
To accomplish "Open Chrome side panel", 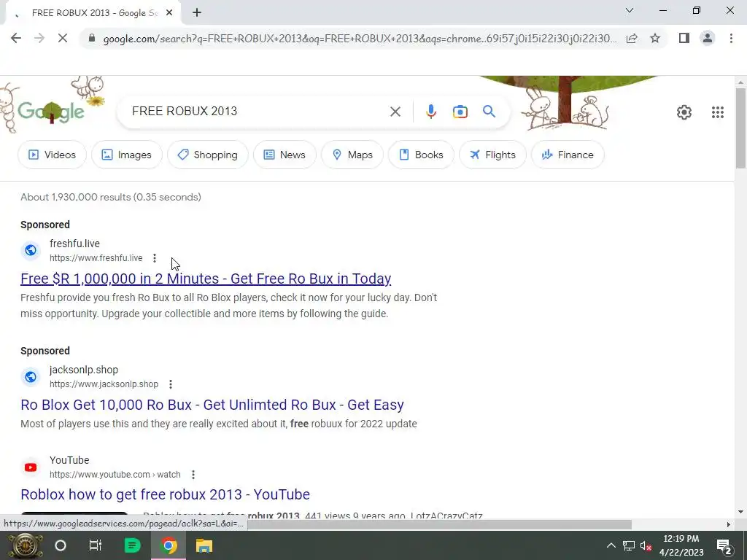I will coord(684,38).
